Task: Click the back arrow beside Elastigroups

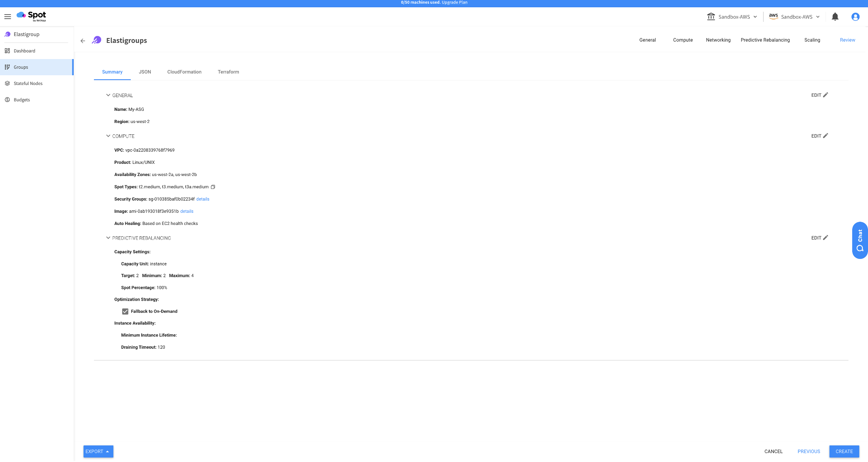Action: [83, 41]
